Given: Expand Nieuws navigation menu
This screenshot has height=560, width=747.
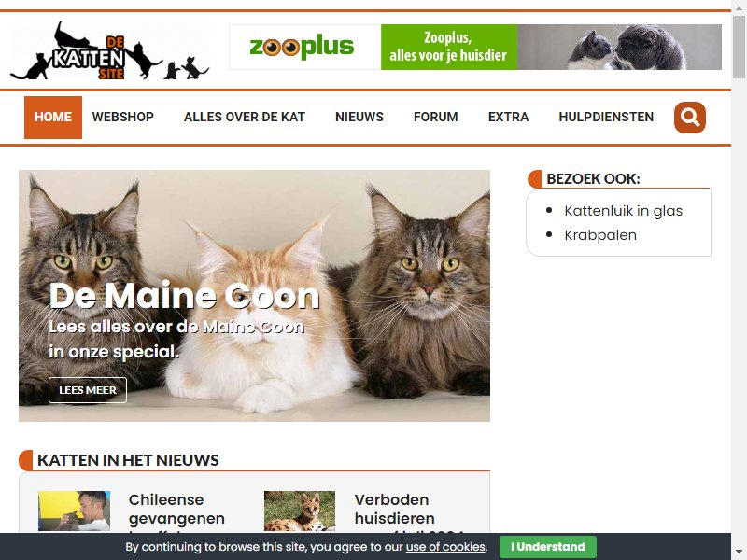Looking at the screenshot, I should 359,118.
